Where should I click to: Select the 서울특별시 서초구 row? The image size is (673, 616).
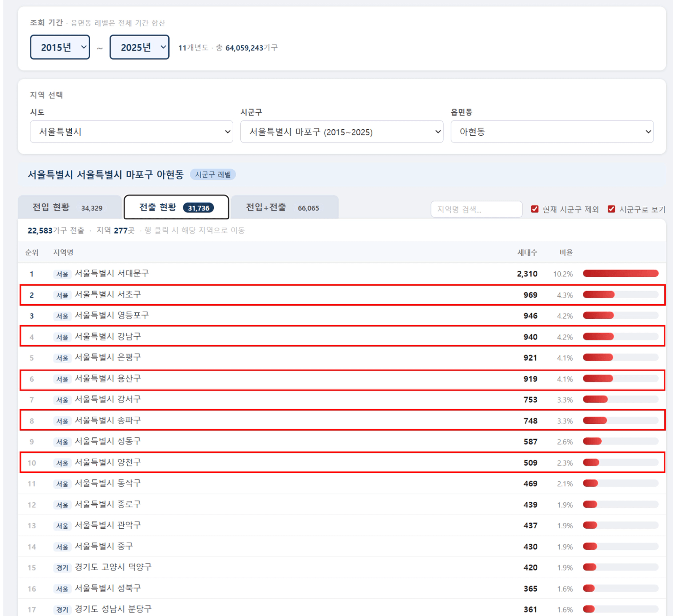[108, 295]
